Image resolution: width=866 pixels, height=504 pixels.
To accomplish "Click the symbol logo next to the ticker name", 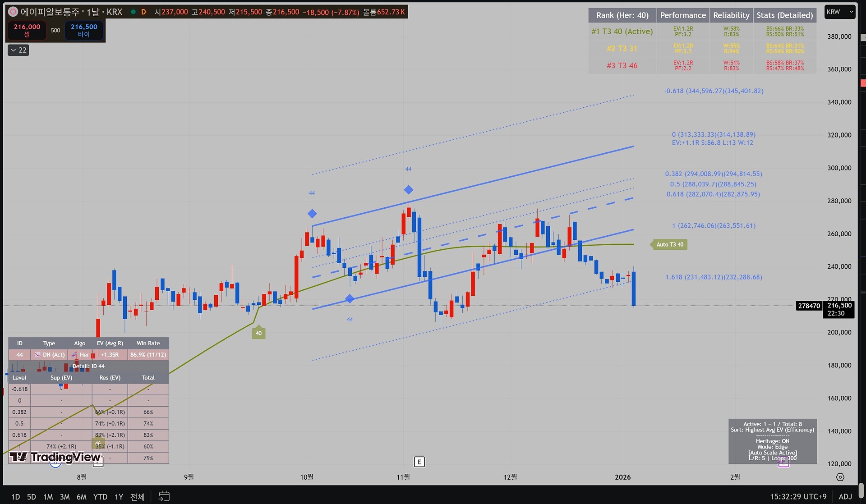I will pyautogui.click(x=13, y=12).
